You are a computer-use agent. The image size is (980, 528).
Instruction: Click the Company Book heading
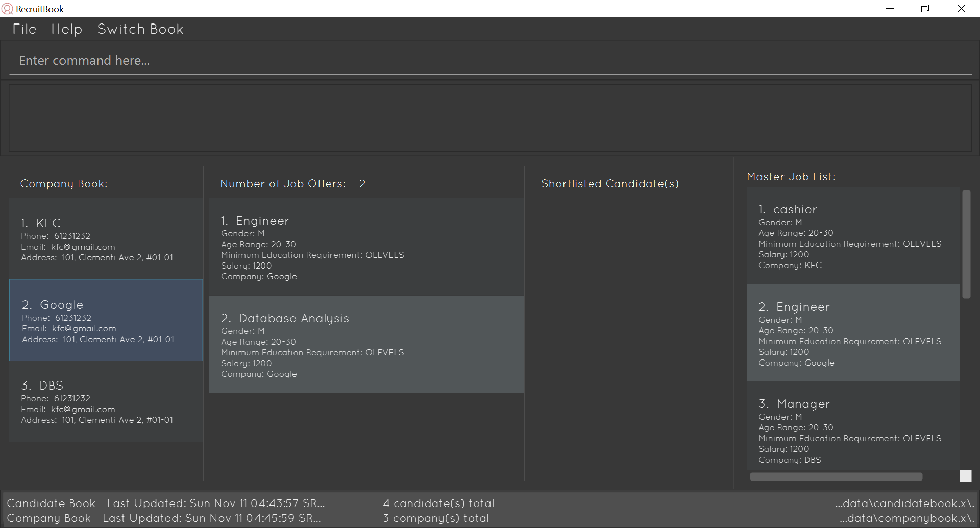click(64, 184)
